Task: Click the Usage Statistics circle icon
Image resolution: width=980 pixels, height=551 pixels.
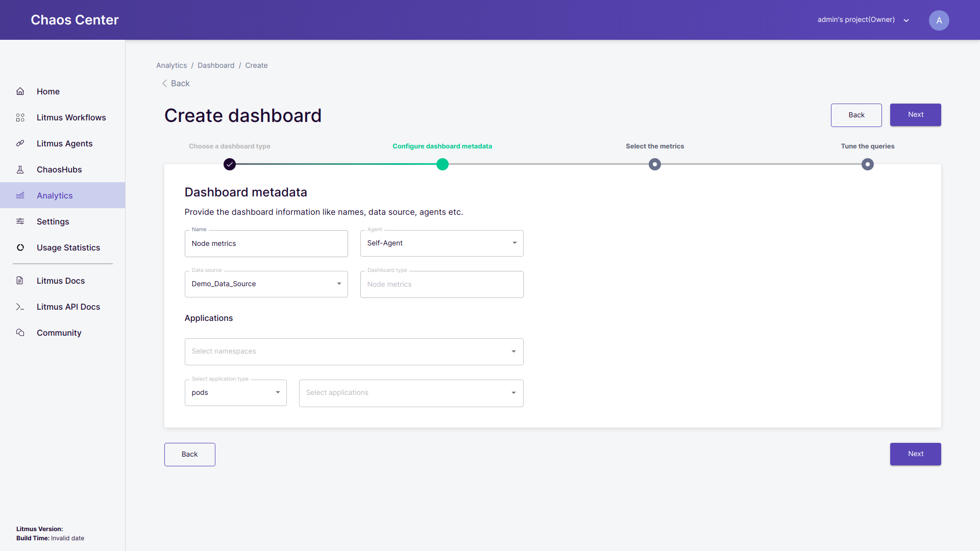Action: pyautogui.click(x=20, y=247)
